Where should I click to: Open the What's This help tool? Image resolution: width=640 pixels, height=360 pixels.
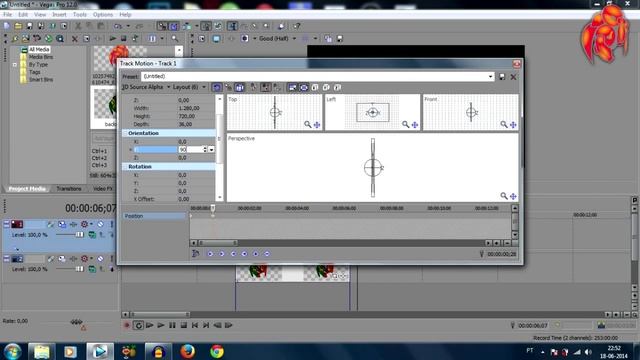click(297, 26)
